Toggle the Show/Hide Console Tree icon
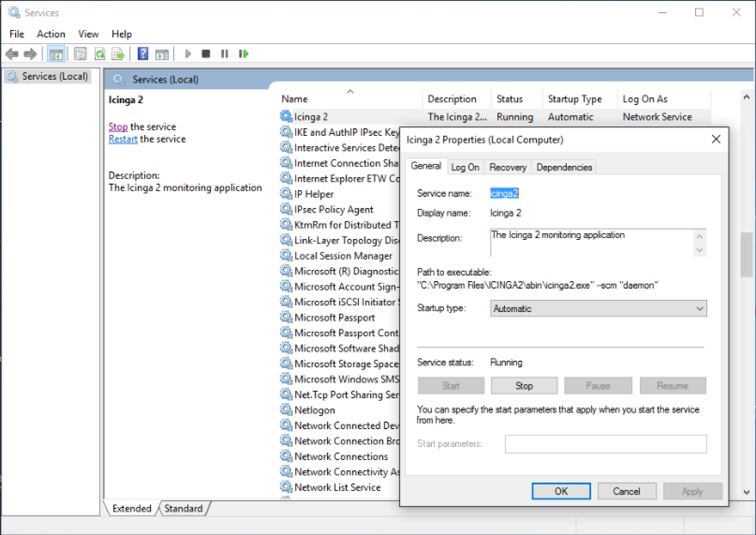756x535 pixels. [56, 54]
